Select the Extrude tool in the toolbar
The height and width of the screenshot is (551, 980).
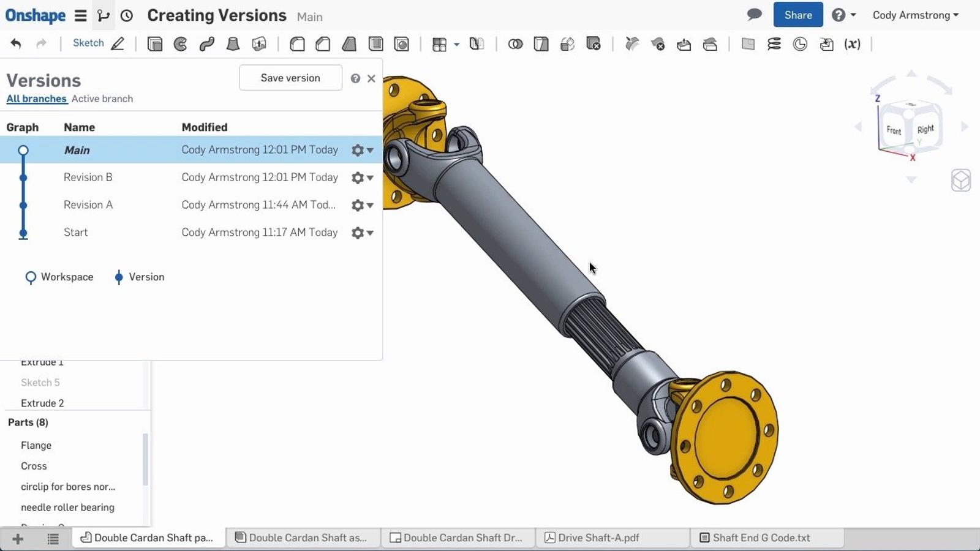pos(155,44)
